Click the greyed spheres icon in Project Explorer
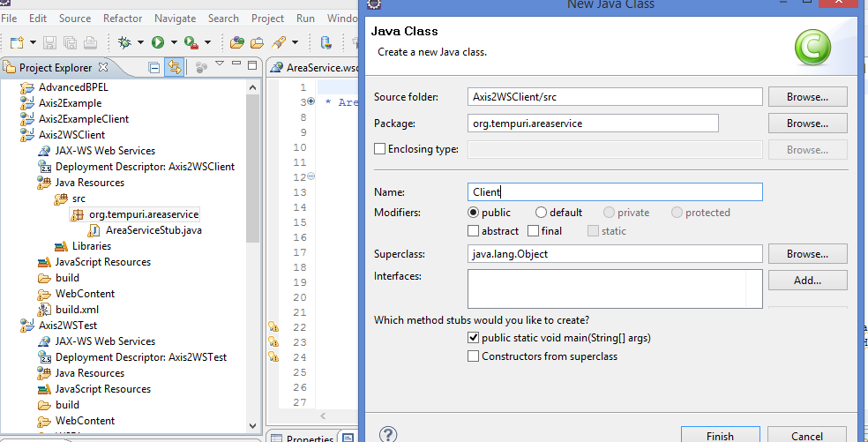Screen dimensions: 868x442 (201, 68)
